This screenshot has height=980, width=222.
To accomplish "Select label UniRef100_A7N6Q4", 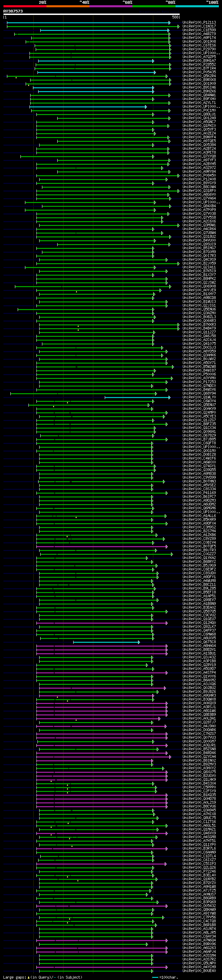I will 199,940.
